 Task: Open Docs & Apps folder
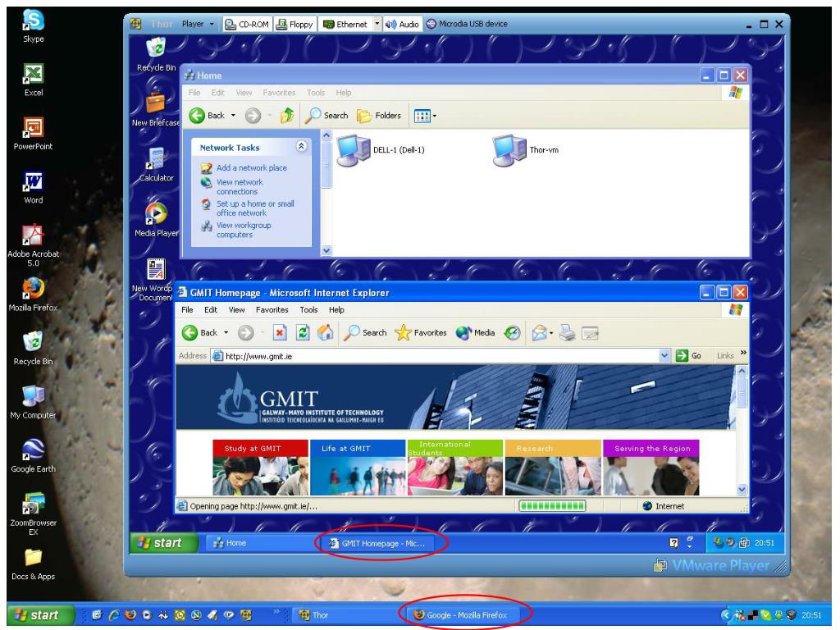tap(33, 564)
